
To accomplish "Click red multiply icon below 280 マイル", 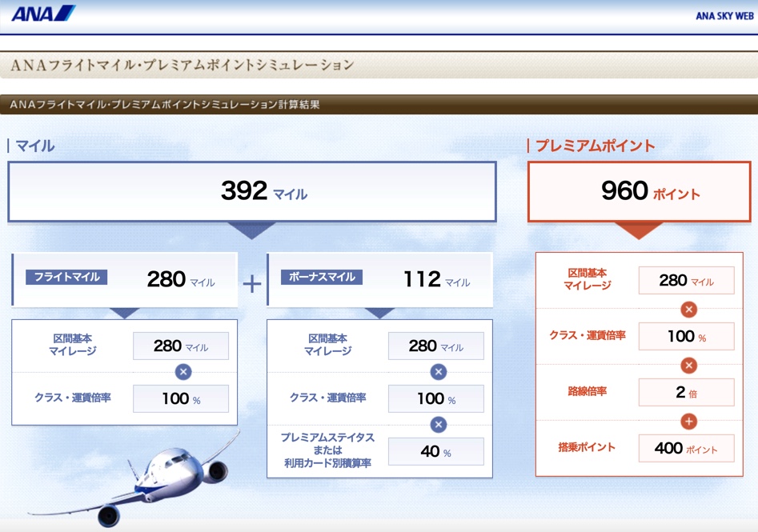I will point(689,310).
